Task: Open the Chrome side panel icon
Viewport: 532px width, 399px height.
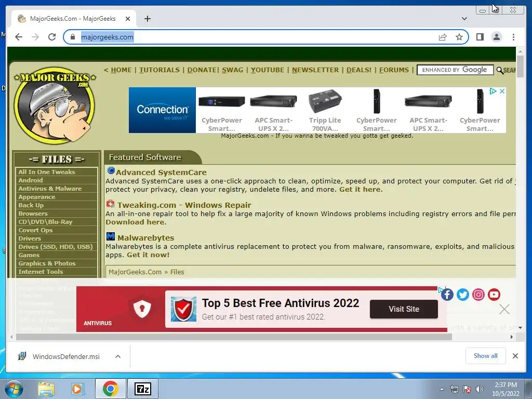Action: (x=480, y=37)
